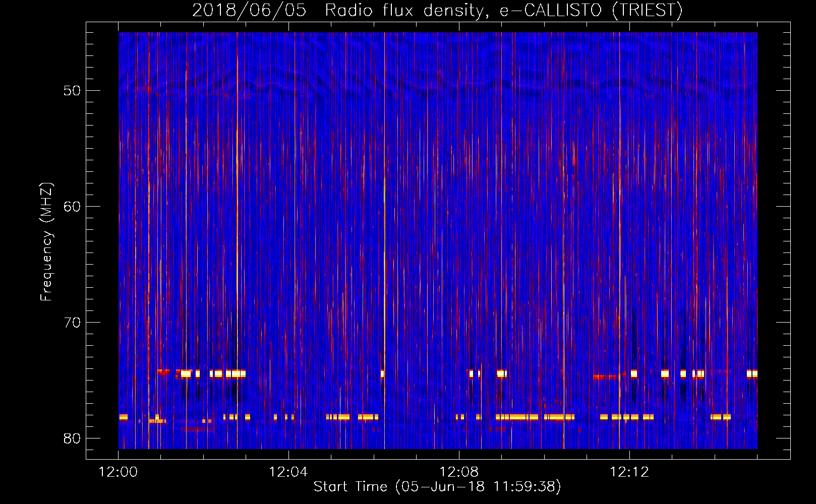The image size is (816, 504).
Task: Click the Frequency (MHZ) axis label
Action: 46,242
